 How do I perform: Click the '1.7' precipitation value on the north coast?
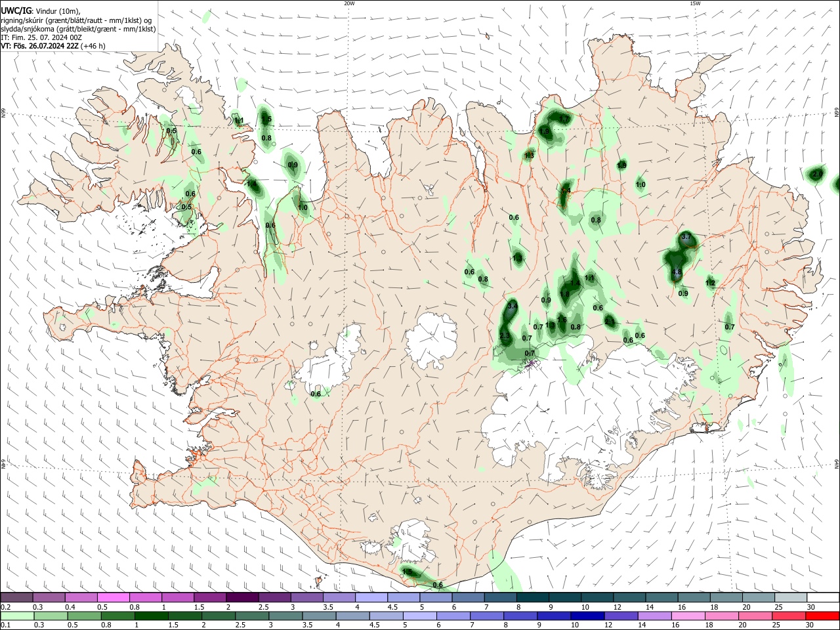point(564,119)
